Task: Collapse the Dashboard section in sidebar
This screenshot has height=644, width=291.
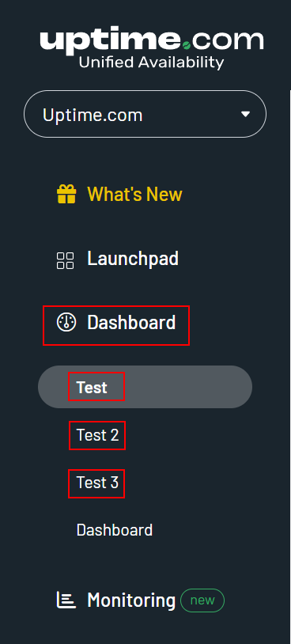Action: (x=116, y=323)
